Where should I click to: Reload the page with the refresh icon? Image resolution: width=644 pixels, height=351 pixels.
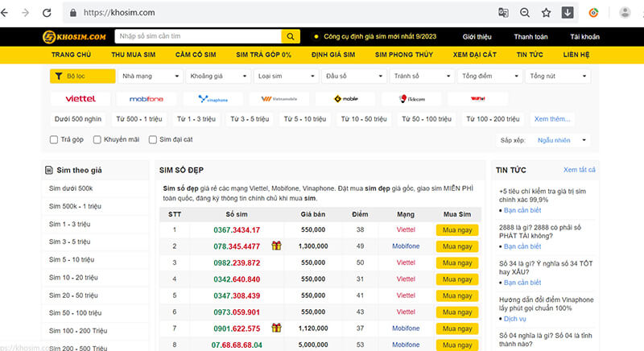click(47, 13)
